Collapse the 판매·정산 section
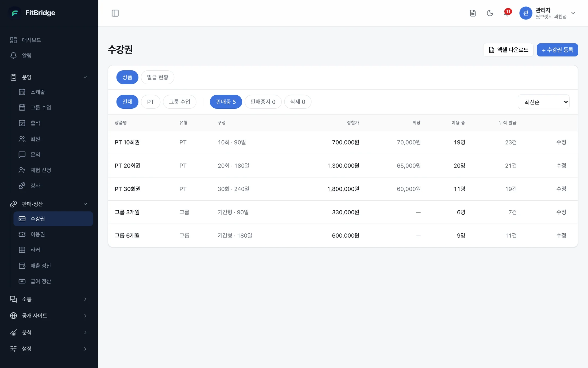The width and height of the screenshot is (588, 368). click(x=49, y=204)
